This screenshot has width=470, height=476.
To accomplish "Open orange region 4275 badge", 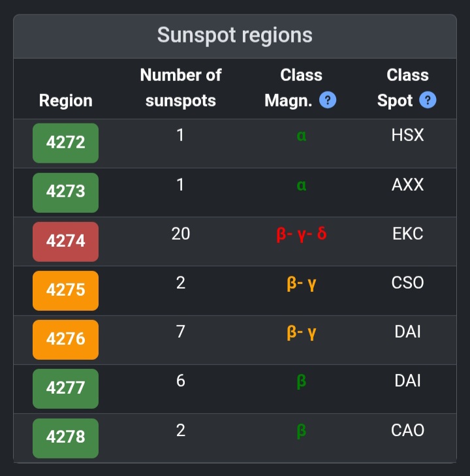I will (x=65, y=290).
